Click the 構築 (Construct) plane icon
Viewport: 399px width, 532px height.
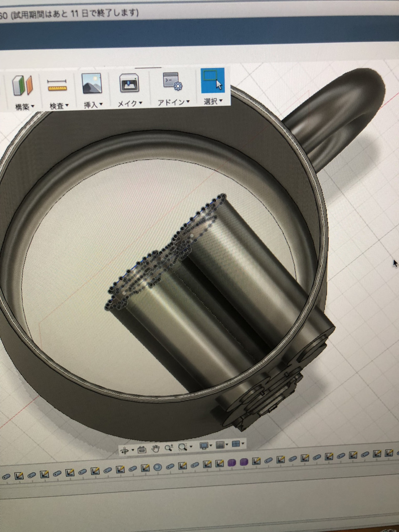pyautogui.click(x=22, y=86)
